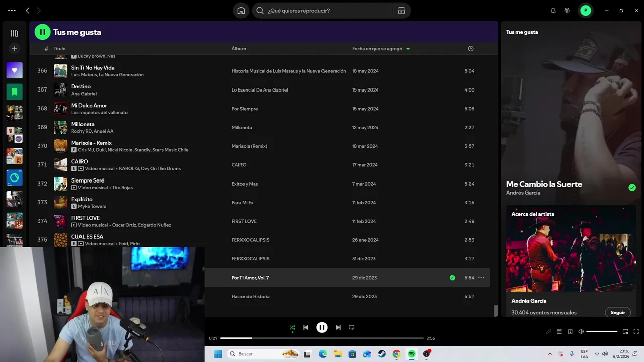Follow Andrés García with Seguir button
The height and width of the screenshot is (362, 644).
pyautogui.click(x=618, y=312)
